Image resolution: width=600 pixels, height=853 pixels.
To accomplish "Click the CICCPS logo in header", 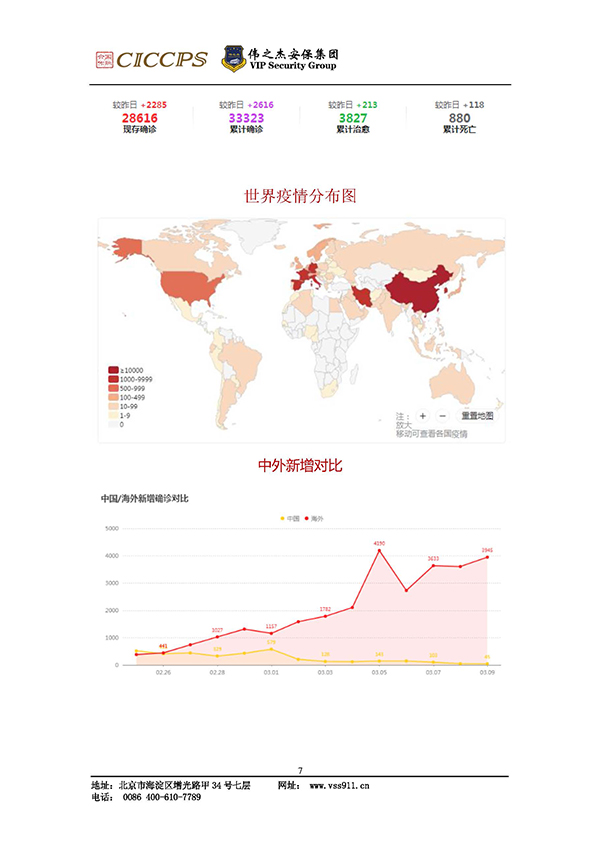I will click(150, 60).
